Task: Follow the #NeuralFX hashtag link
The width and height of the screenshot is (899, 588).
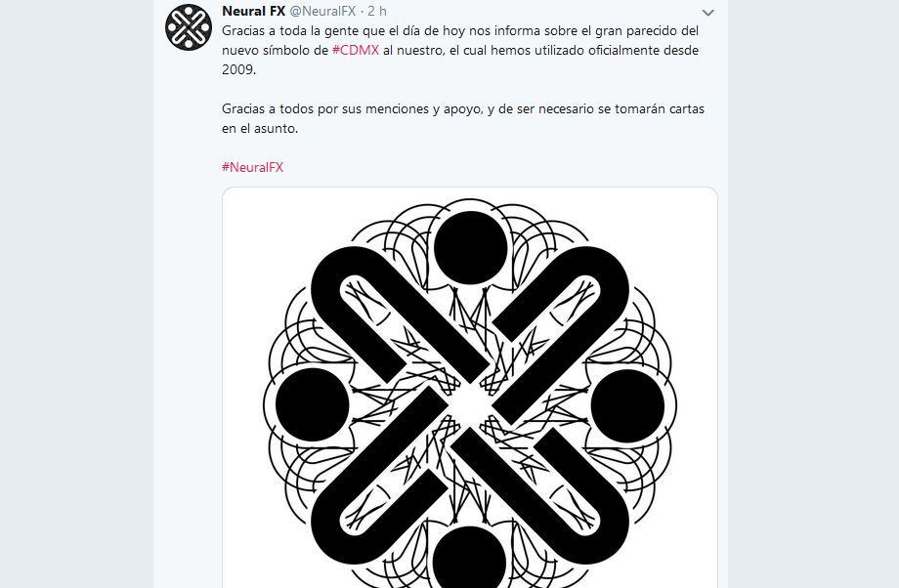Action: coord(253,167)
